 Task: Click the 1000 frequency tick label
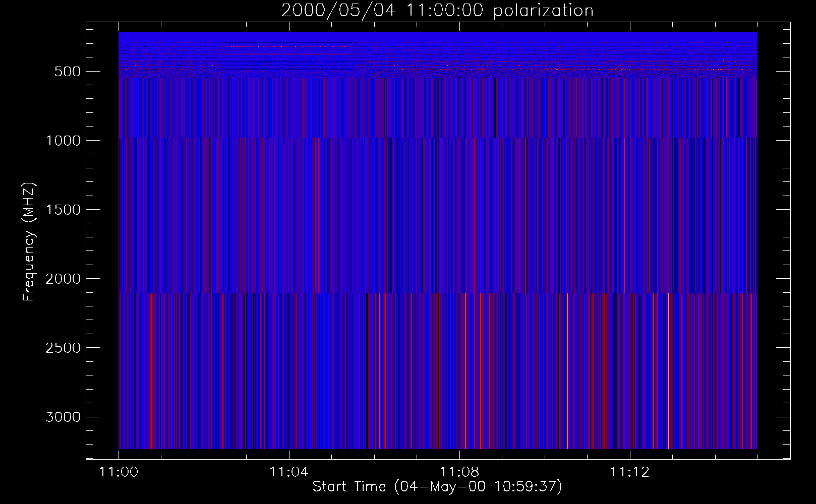pyautogui.click(x=63, y=141)
